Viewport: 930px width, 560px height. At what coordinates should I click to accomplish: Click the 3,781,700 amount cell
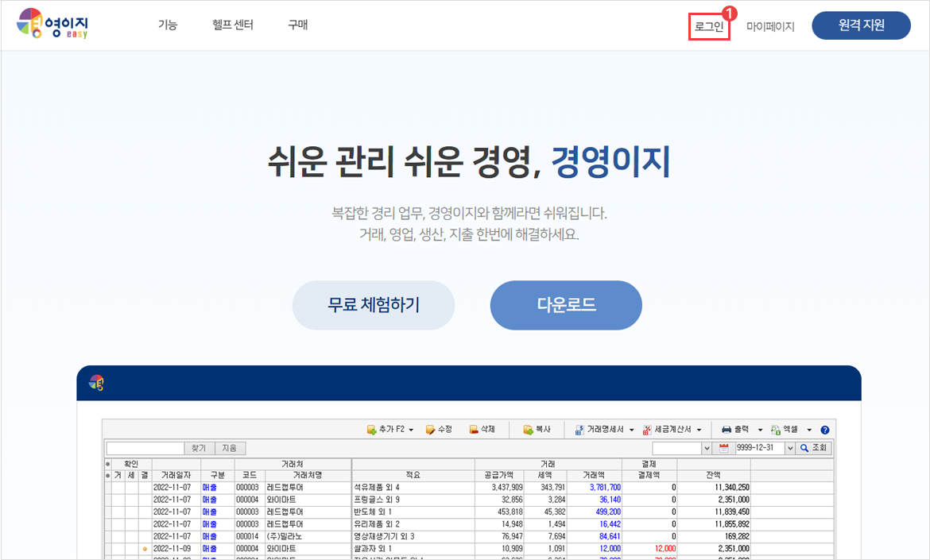[594, 488]
